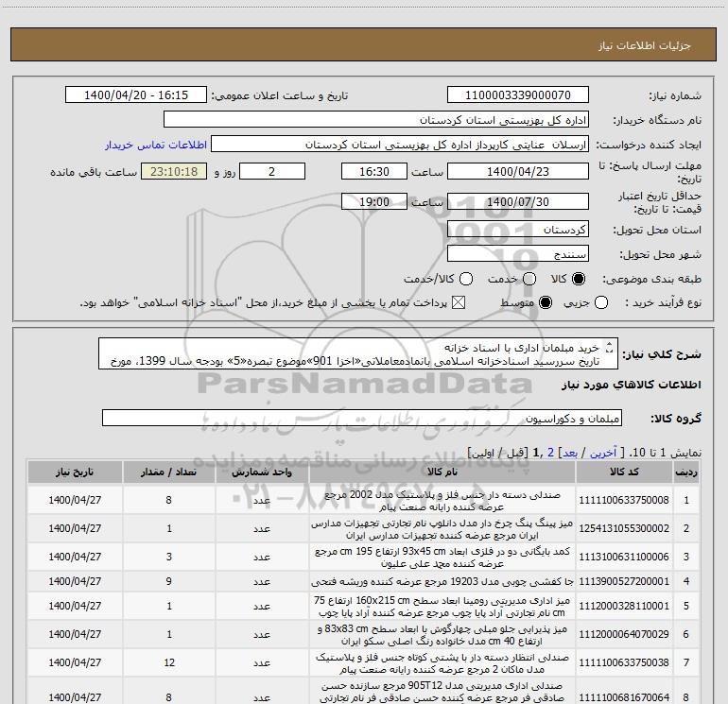The width and height of the screenshot is (728, 704).
Task: Go to بعد page link
Action: click(570, 453)
